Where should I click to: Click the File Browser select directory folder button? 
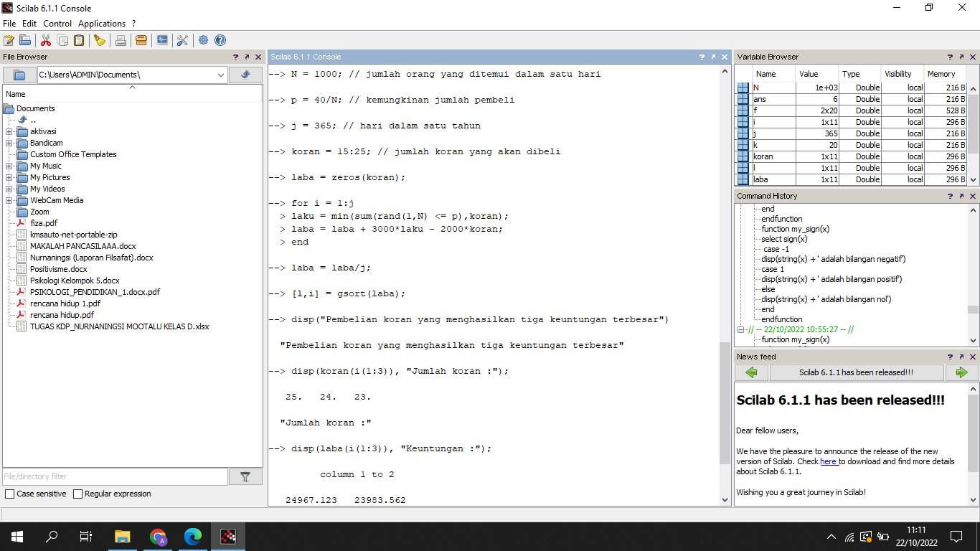click(x=19, y=75)
